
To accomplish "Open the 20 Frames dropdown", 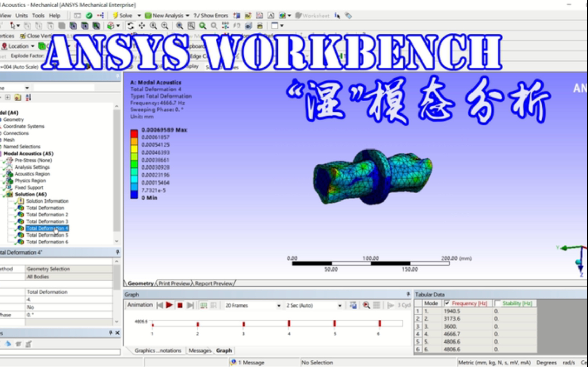I will pos(279,305).
